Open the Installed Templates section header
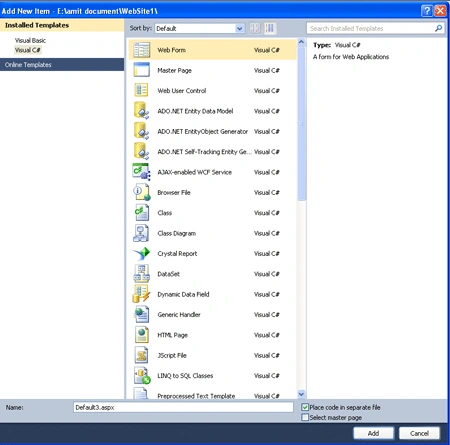This screenshot has width=450, height=445. coord(62,25)
